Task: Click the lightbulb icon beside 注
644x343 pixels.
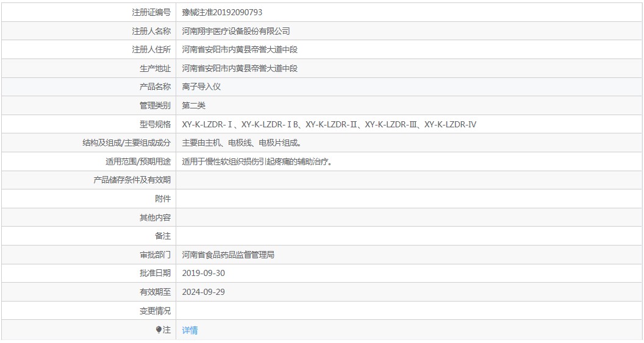Action: (159, 330)
